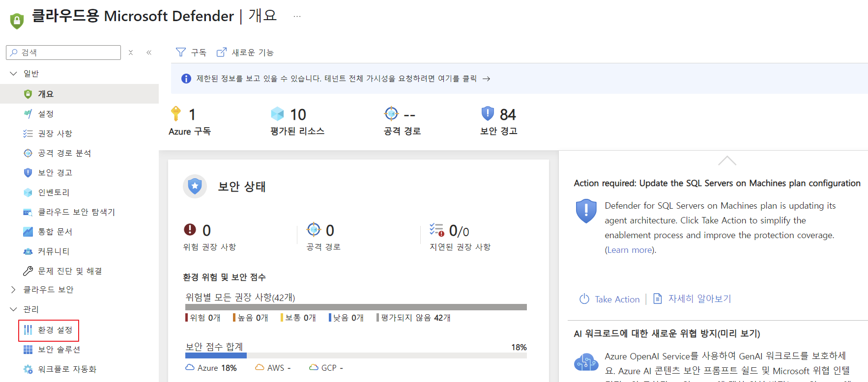Click the 환경 위험 및 보안 점수 heading
The height and width of the screenshot is (382, 868).
[224, 277]
